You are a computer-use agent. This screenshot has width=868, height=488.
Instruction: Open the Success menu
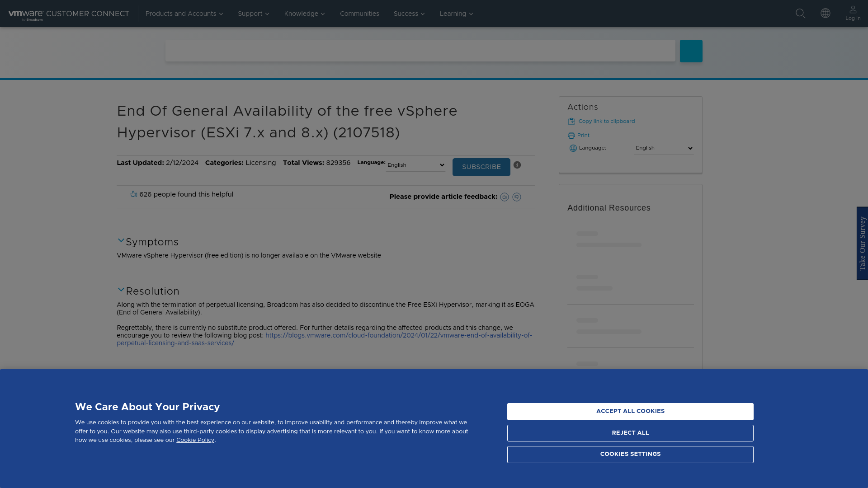(410, 14)
